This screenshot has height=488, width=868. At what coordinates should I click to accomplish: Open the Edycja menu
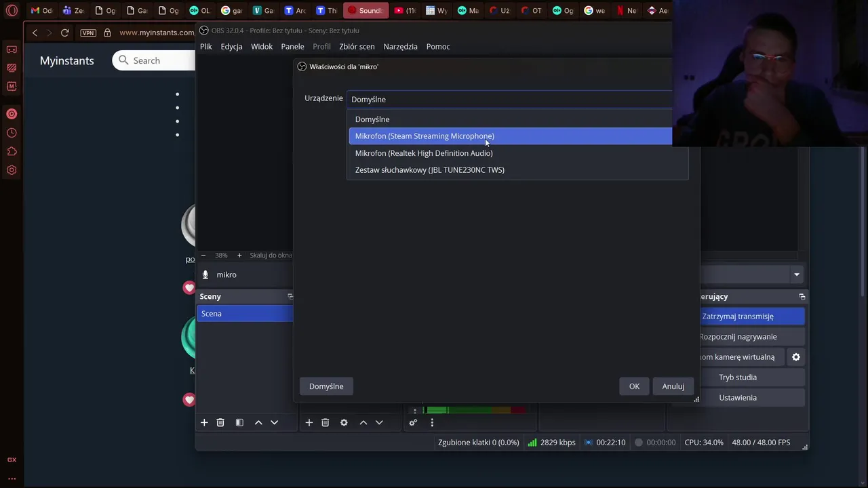coord(231,47)
